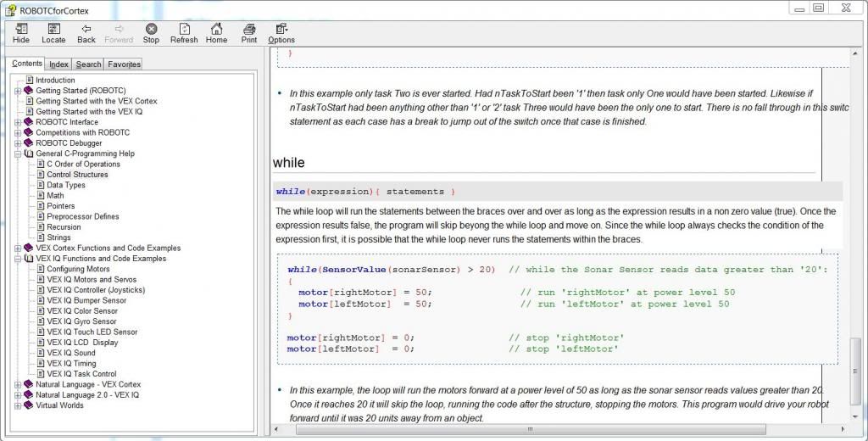868x441 pixels.
Task: Click book icon beside VEX Cortex Functions
Action: click(29, 248)
